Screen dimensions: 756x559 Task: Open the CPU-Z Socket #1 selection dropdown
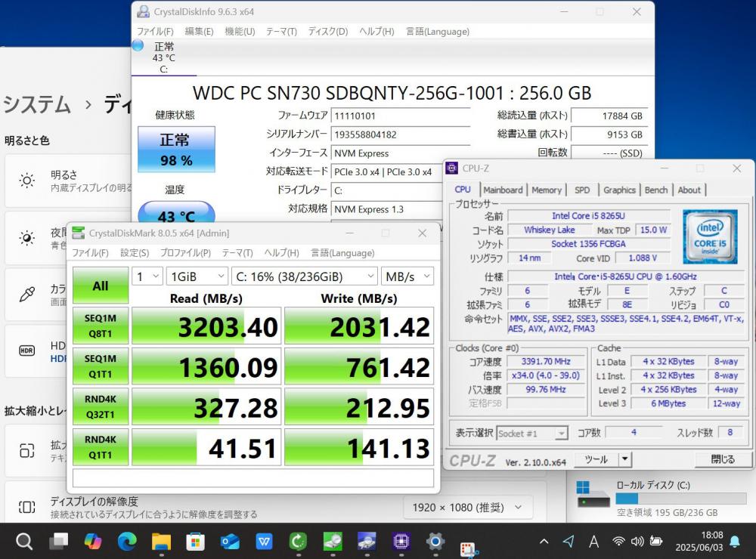pos(531,434)
